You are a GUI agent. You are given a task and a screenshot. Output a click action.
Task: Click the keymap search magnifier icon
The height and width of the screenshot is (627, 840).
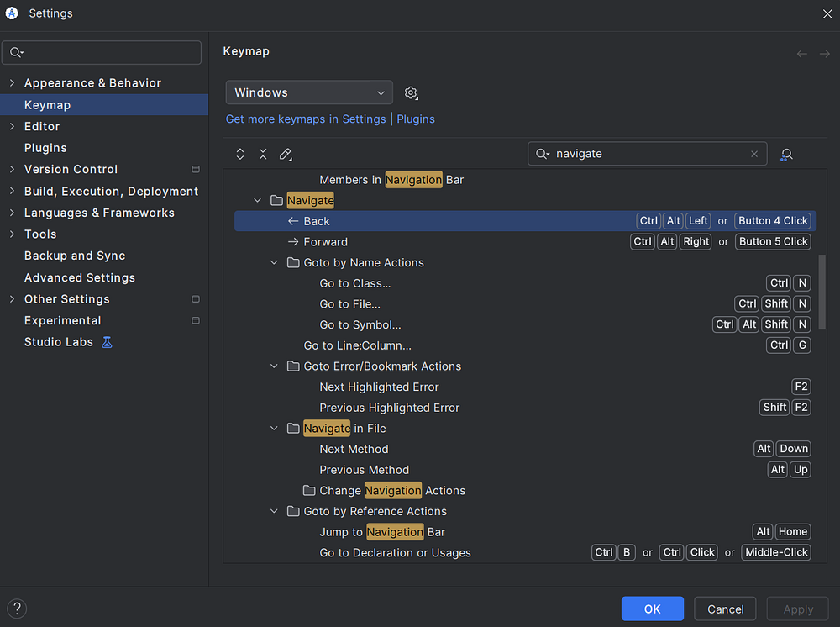point(542,154)
